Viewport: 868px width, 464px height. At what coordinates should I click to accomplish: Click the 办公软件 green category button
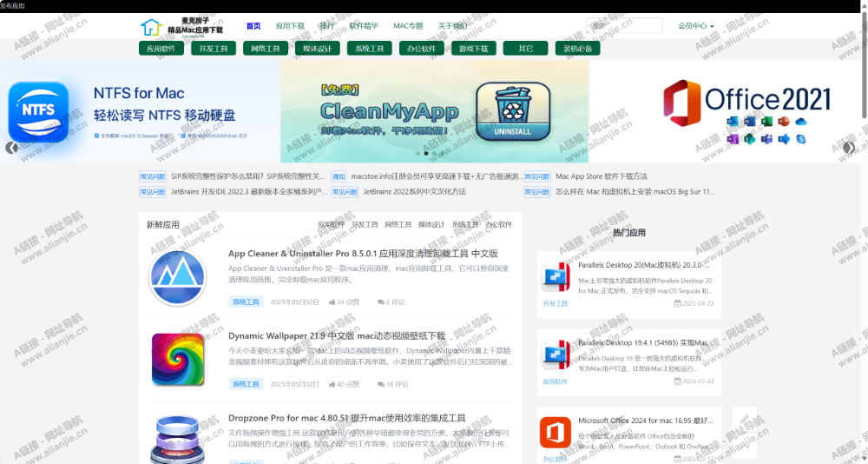[x=421, y=49]
